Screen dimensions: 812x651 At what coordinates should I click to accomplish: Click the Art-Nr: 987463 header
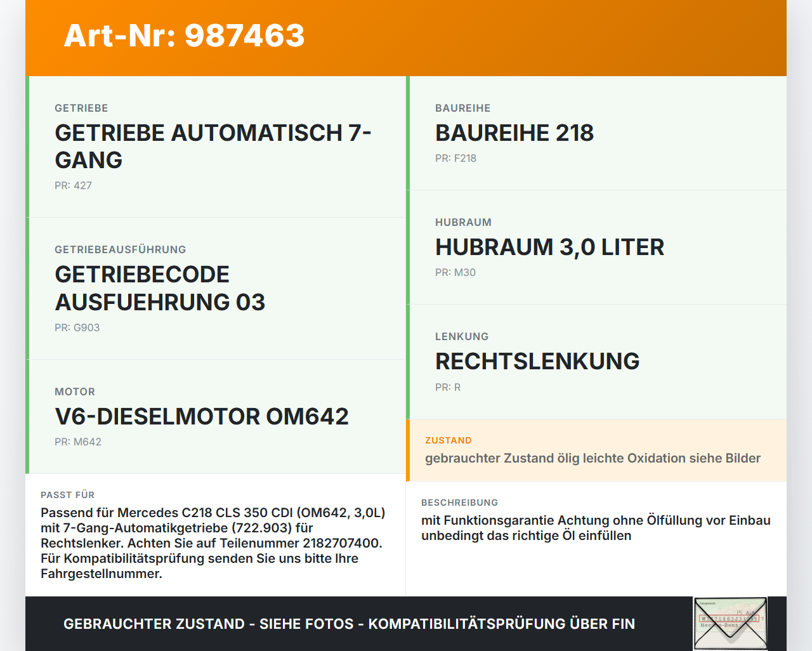coord(184,36)
